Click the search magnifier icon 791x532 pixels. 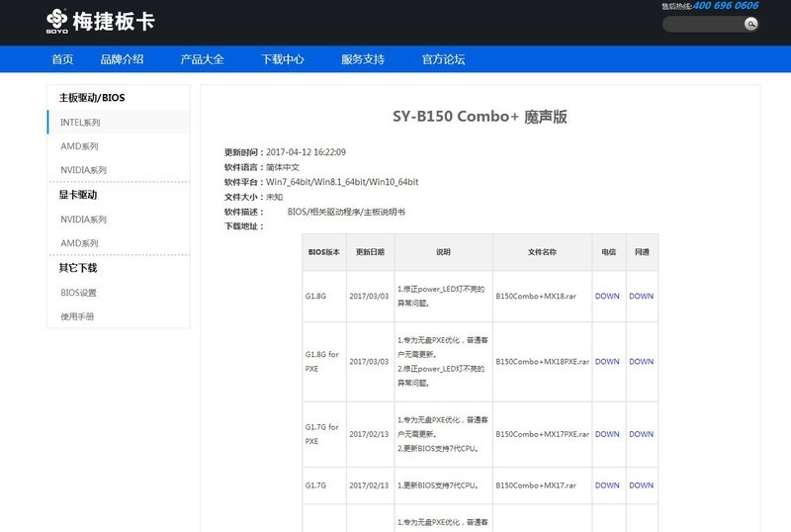click(x=750, y=24)
